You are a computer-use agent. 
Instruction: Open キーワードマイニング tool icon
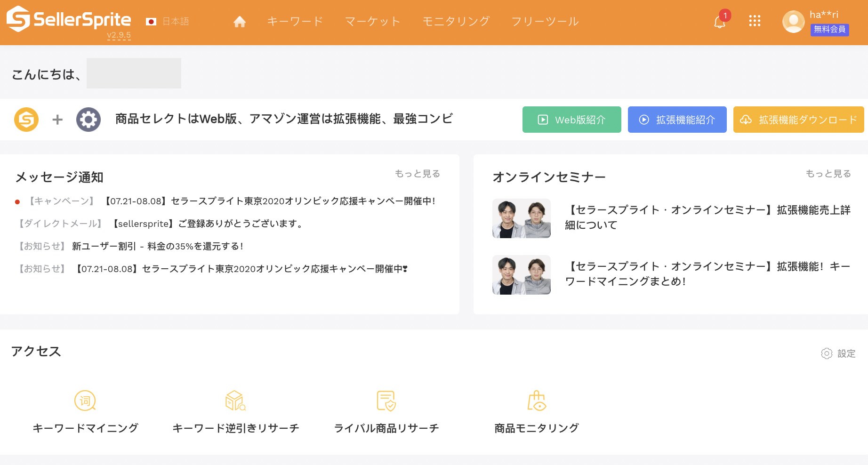[x=85, y=401]
